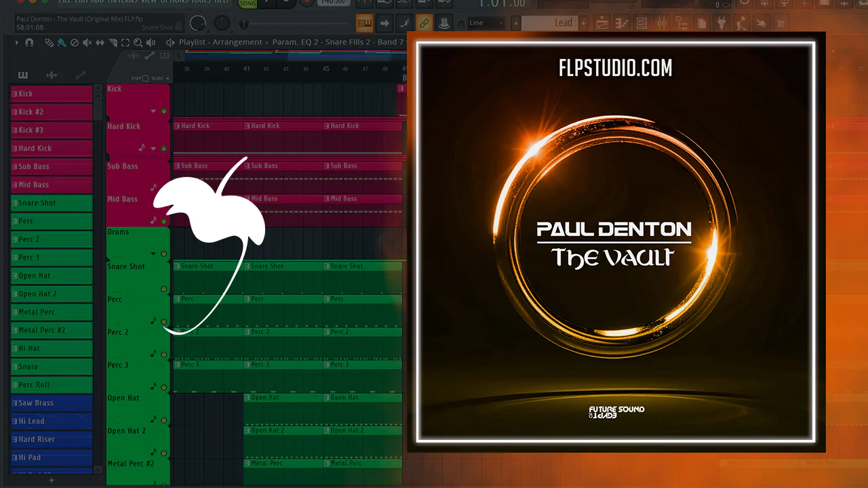The image size is (868, 488).
Task: Select the Kick #2 pattern in picker
Action: pyautogui.click(x=52, y=112)
